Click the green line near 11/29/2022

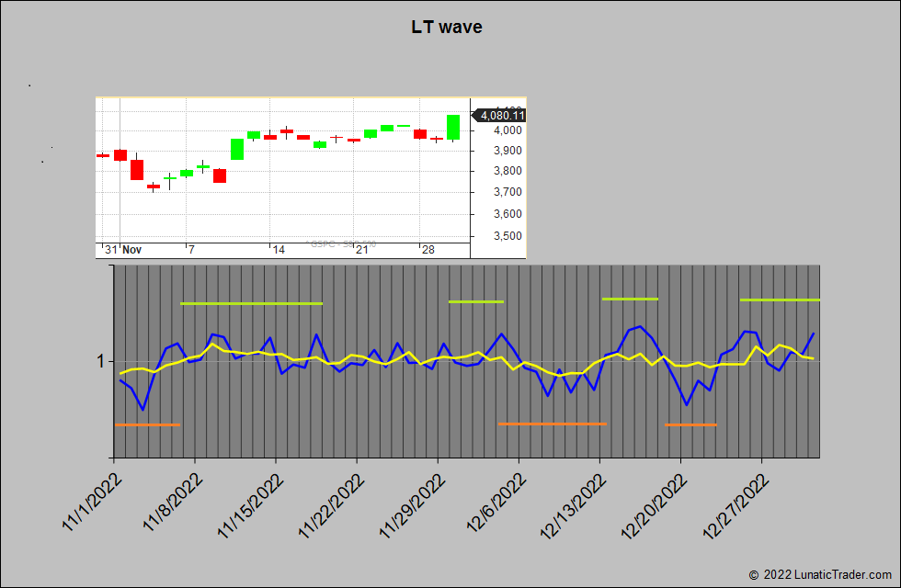point(476,301)
